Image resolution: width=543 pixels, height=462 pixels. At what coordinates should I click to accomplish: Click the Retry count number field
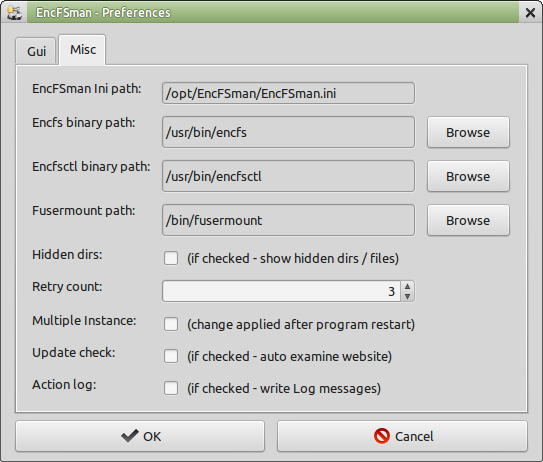pos(281,291)
